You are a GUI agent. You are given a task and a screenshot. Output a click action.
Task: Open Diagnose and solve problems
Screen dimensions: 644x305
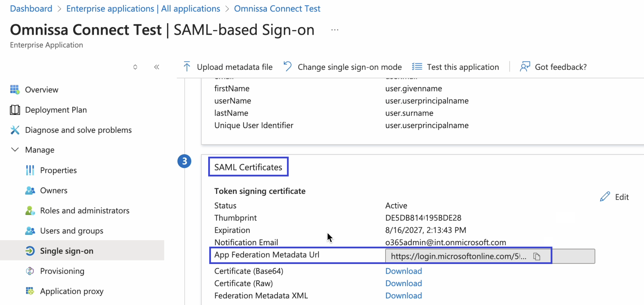click(78, 130)
